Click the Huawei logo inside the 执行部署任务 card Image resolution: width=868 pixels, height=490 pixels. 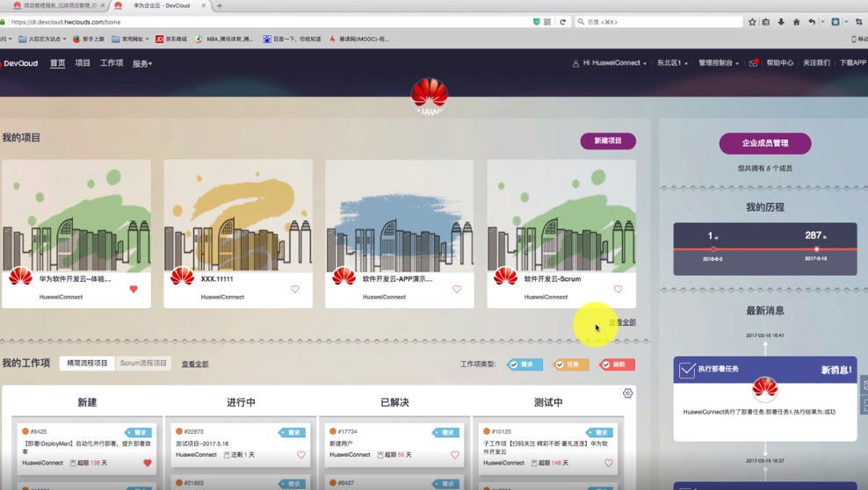click(x=765, y=388)
